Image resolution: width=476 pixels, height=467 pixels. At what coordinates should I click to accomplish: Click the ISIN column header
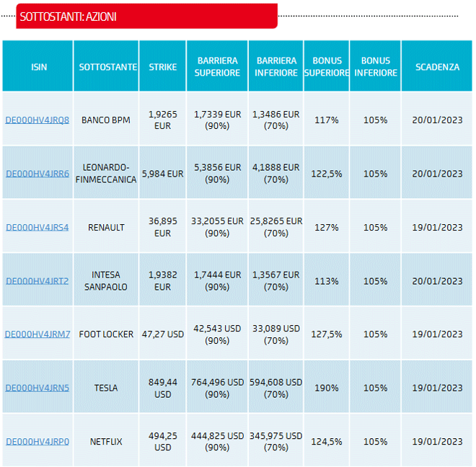click(38, 67)
